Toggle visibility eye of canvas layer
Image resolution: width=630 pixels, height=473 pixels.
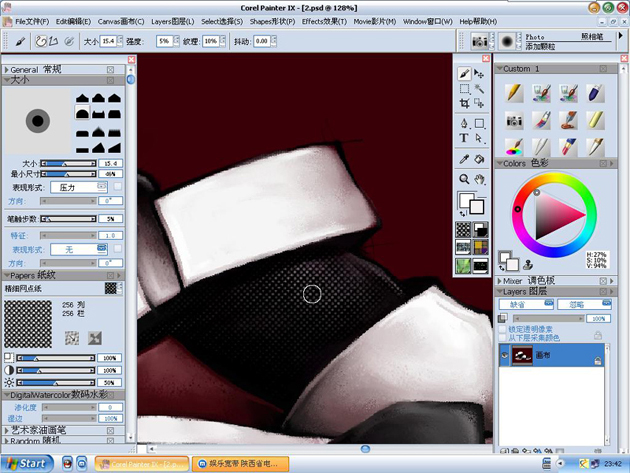tap(505, 355)
